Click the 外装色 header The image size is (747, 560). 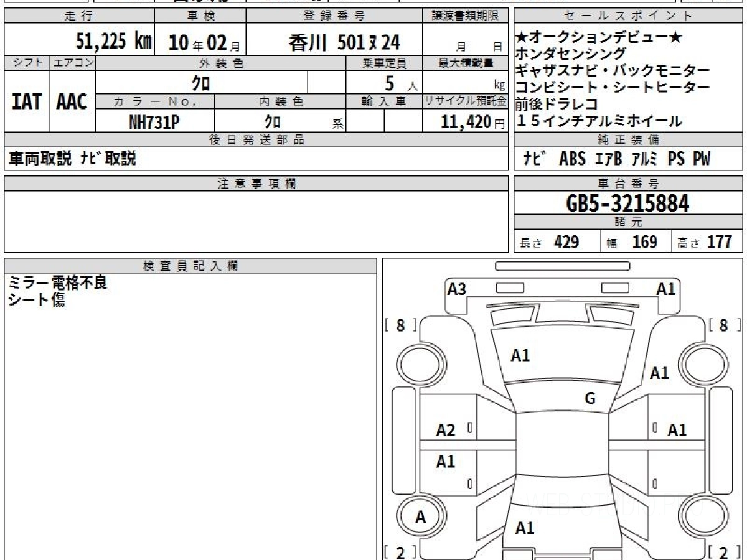click(221, 63)
